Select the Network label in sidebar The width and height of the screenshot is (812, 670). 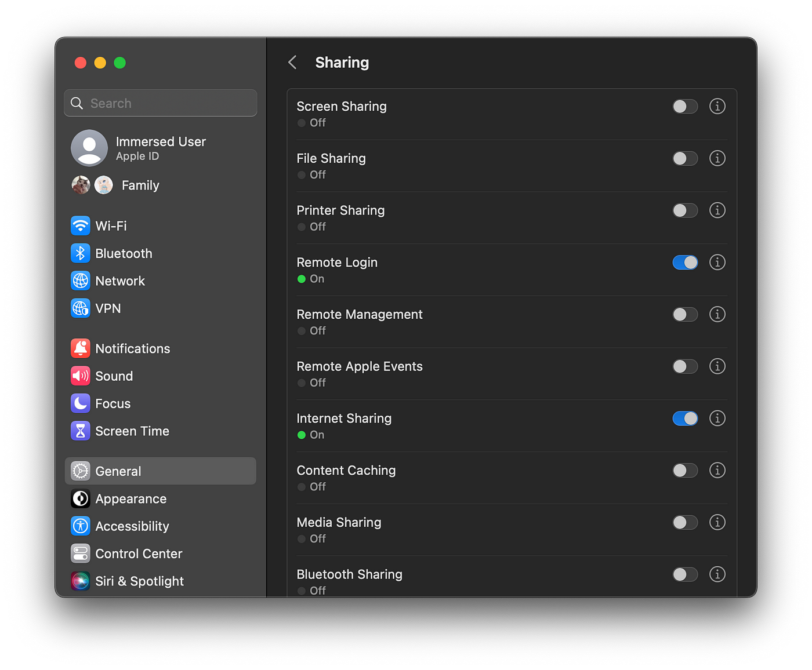[120, 281]
